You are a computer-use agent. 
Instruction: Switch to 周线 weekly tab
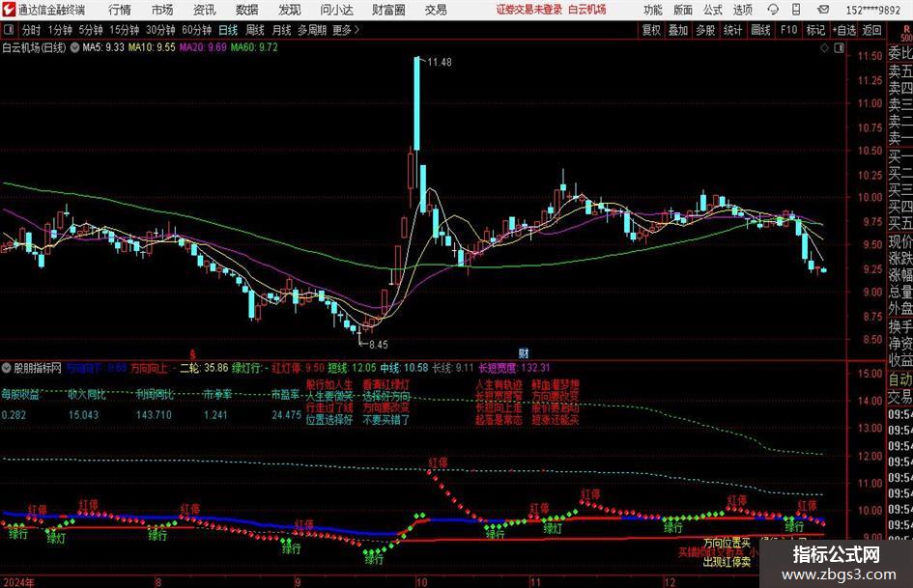coord(255,30)
